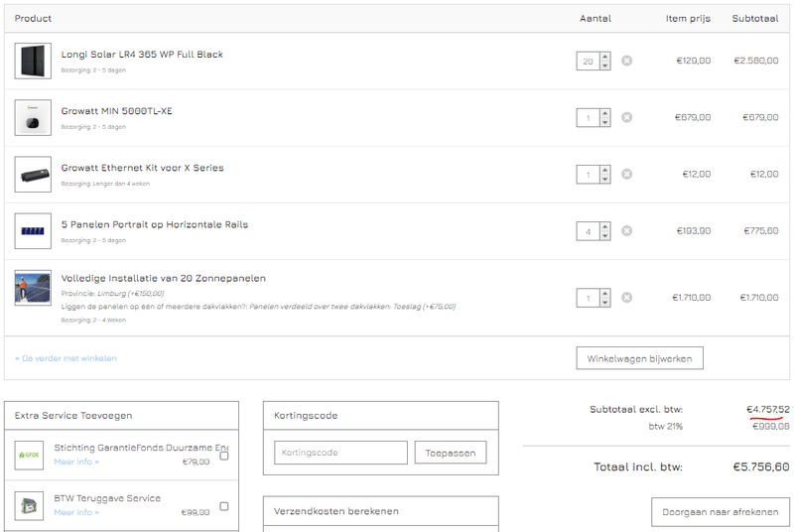Image resolution: width=794 pixels, height=532 pixels.
Task: Decrease quantity of 5 Panelen Portrait rails
Action: coord(604,235)
